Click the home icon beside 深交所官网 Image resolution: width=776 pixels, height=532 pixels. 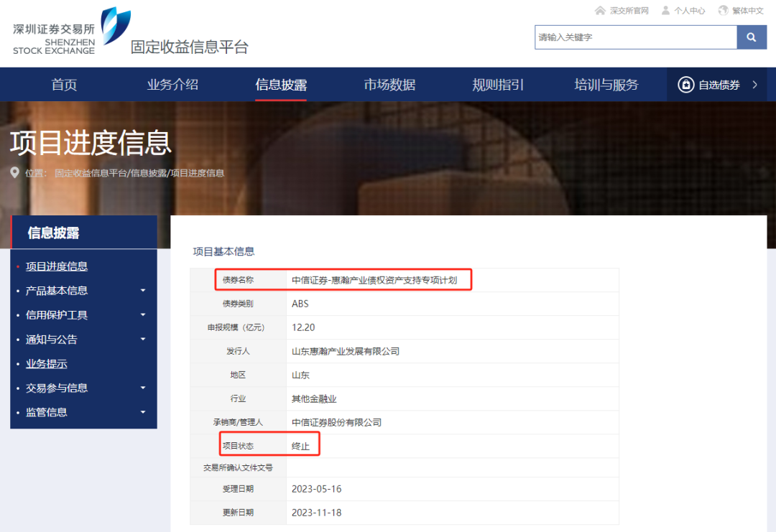pyautogui.click(x=600, y=10)
